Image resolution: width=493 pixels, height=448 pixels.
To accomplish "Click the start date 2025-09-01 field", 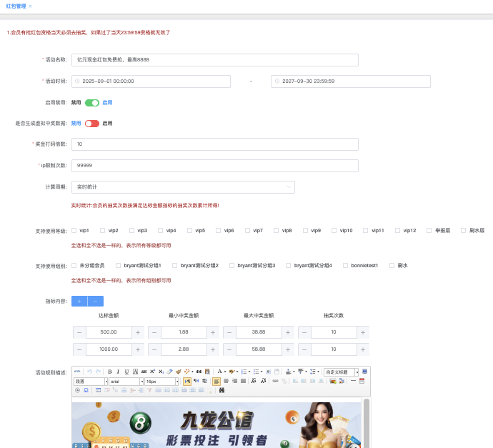I will 151,81.
